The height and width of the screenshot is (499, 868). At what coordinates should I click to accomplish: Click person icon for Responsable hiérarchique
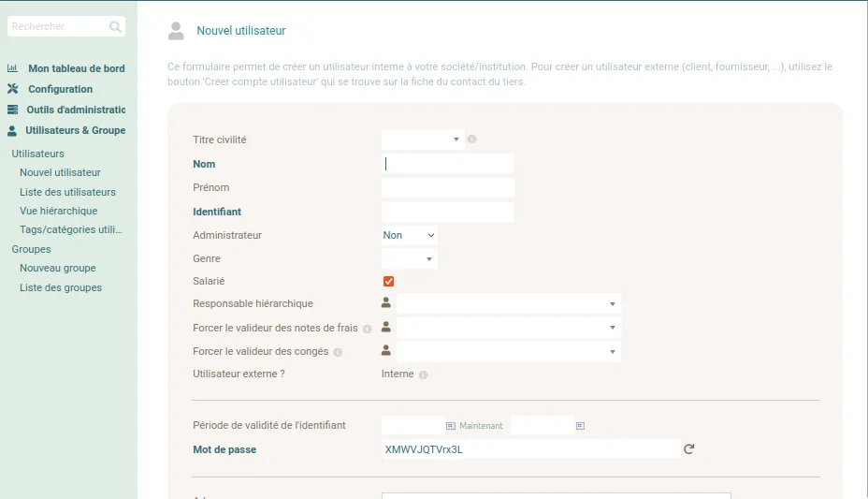(x=386, y=302)
